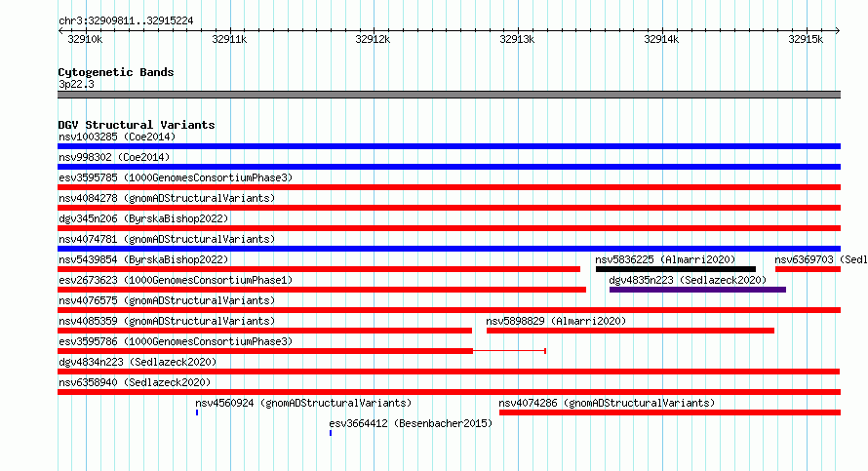Click the red bar under nsv5439854

point(319,269)
